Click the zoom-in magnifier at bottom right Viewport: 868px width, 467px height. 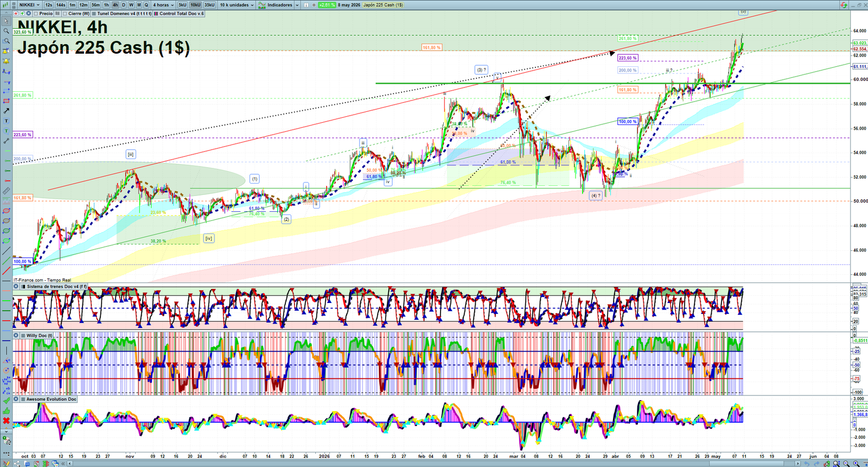856,463
